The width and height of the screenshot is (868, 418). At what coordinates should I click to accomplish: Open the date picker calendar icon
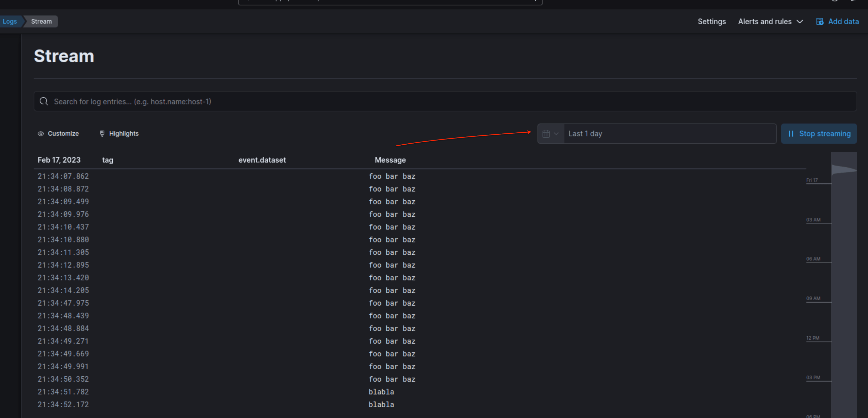(x=547, y=133)
